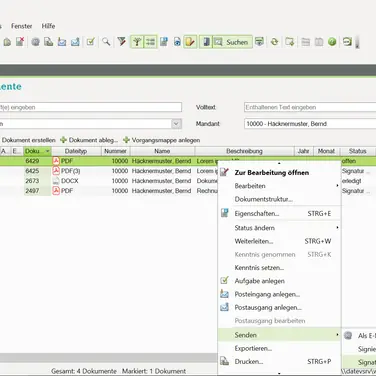Click the DOCX file icon in row 2673
The image size is (376, 376).
[56, 181]
